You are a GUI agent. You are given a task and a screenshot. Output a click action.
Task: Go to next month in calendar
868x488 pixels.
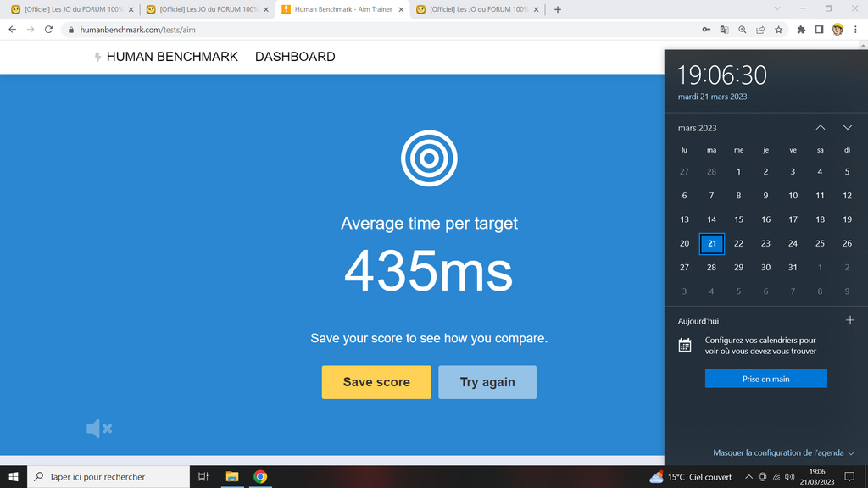tap(847, 128)
